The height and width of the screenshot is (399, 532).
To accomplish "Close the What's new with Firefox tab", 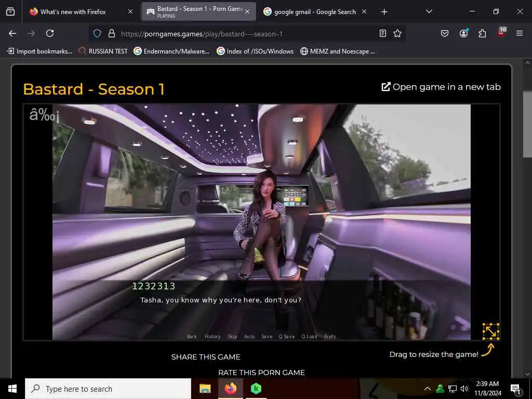I will (130, 11).
